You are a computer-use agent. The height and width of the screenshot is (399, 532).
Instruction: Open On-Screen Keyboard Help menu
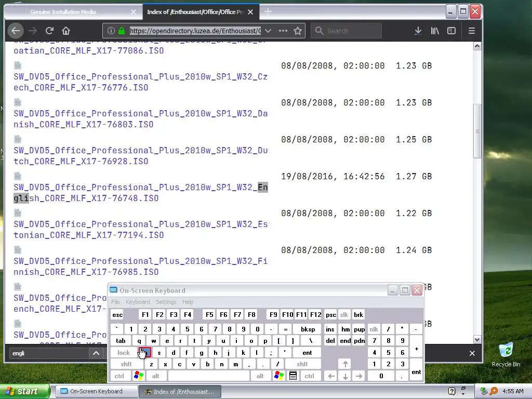[188, 302]
